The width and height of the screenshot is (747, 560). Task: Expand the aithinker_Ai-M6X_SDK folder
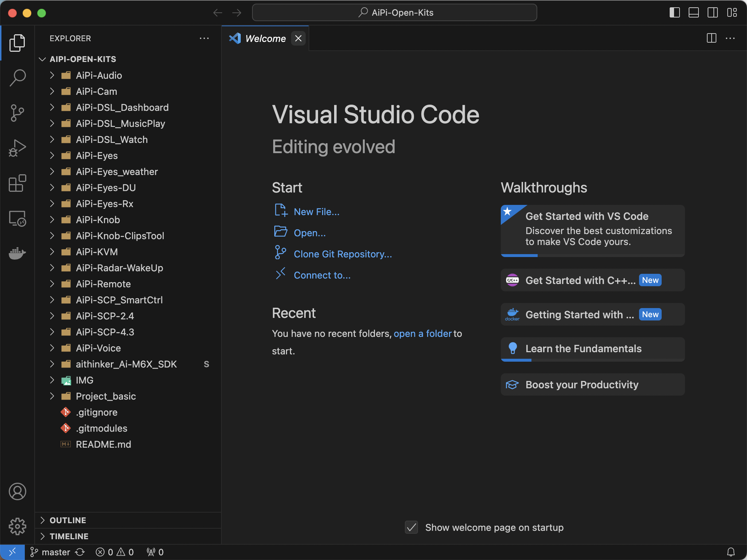52,364
